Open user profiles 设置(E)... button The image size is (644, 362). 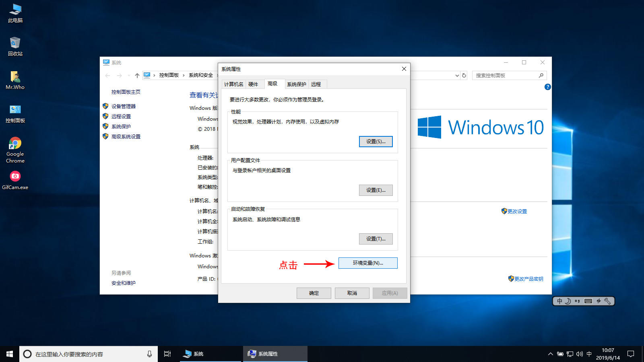pyautogui.click(x=376, y=190)
